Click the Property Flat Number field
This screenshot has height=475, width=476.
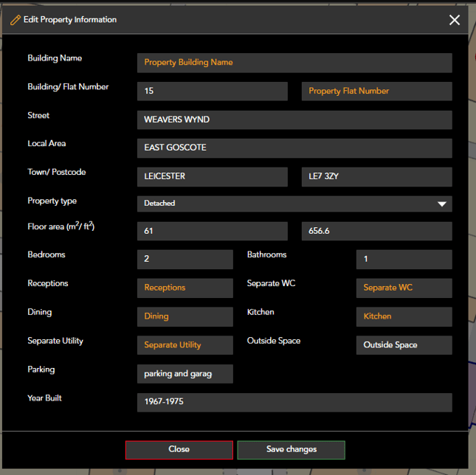point(376,91)
